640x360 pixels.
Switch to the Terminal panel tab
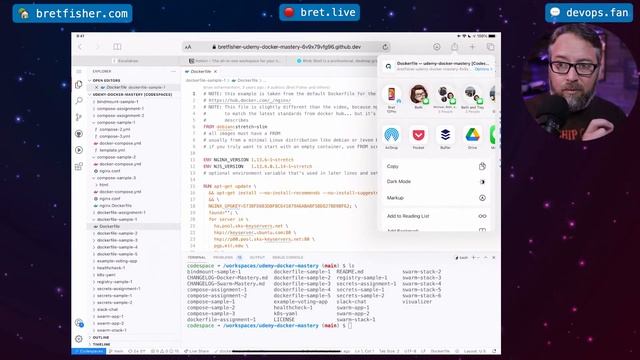coord(197,258)
